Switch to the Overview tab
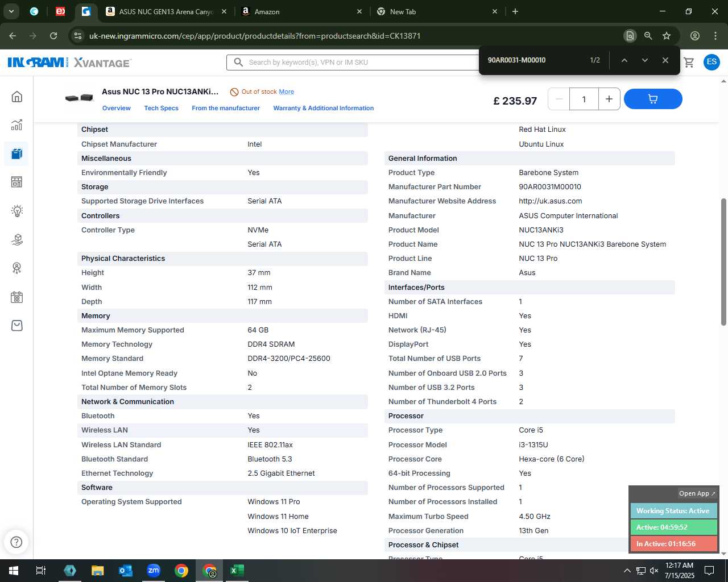Image resolution: width=728 pixels, height=582 pixels. tap(117, 108)
